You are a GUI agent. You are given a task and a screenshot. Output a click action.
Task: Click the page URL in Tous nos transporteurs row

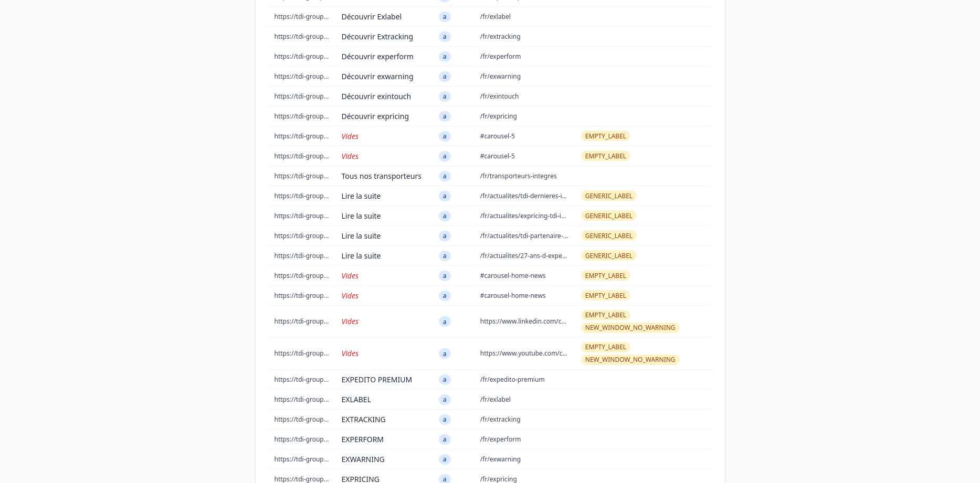301,176
